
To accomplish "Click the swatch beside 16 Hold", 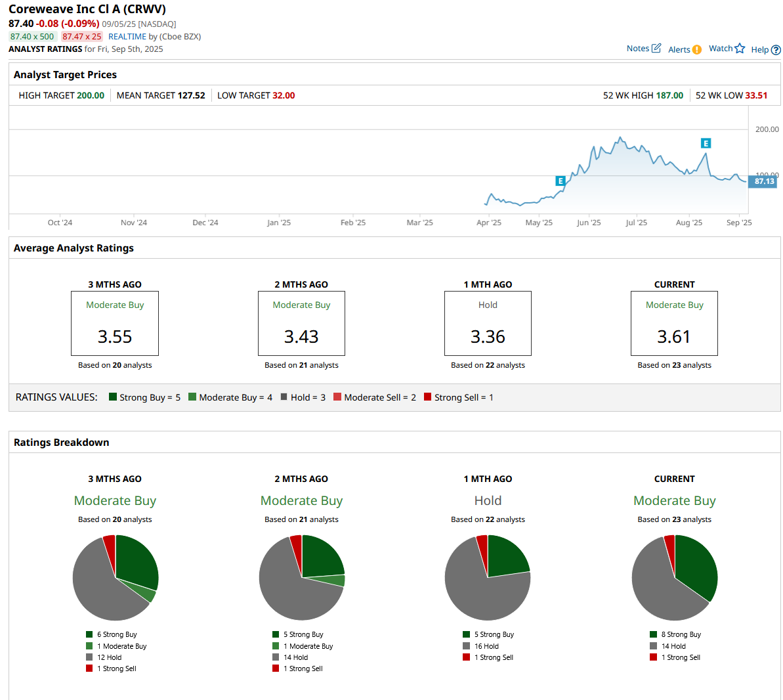I will (x=467, y=646).
